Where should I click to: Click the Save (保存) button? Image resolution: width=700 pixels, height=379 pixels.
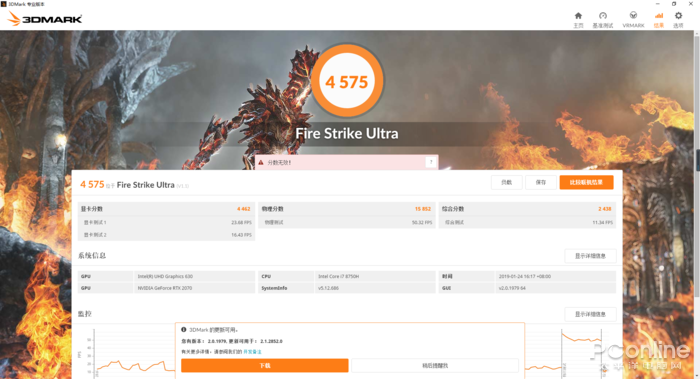coord(541,182)
